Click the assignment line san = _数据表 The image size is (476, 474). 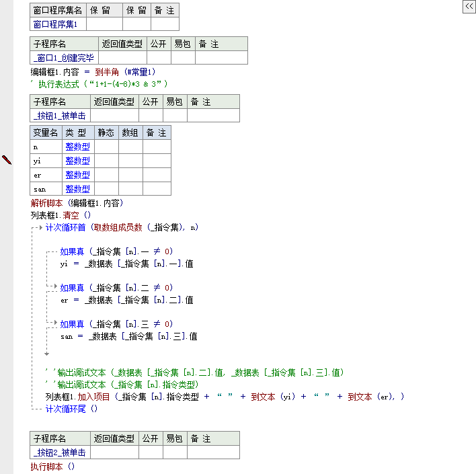click(128, 336)
